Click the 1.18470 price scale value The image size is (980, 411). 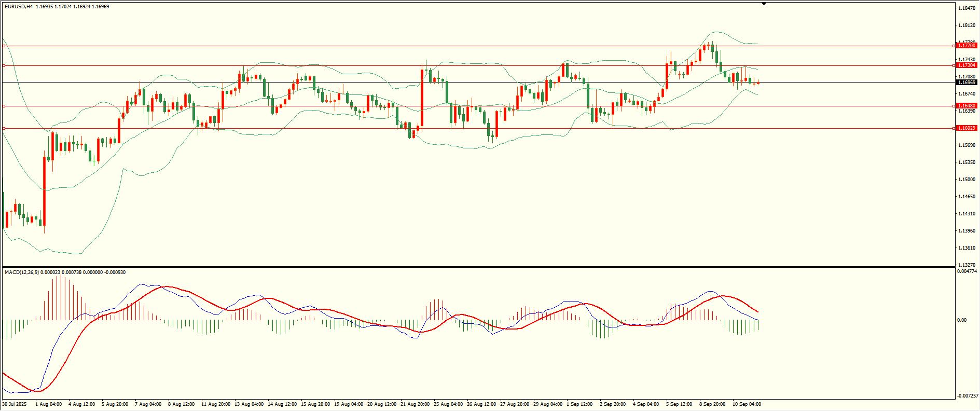pyautogui.click(x=967, y=8)
